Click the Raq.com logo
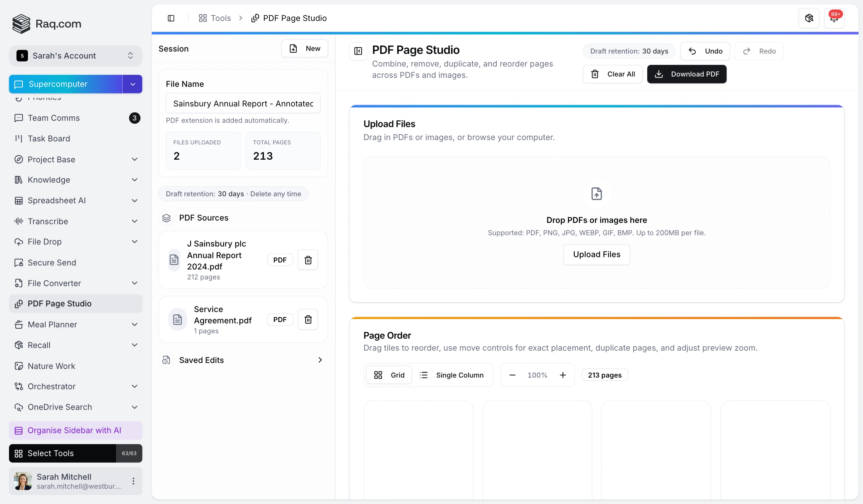863x504 pixels. pyautogui.click(x=47, y=24)
